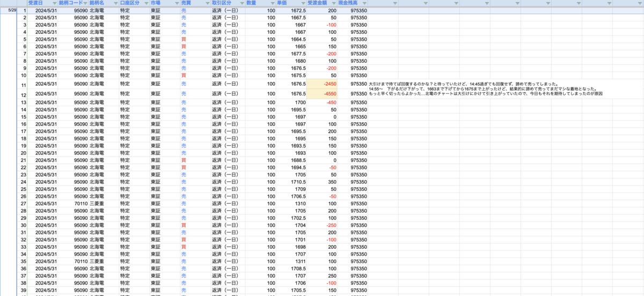
Task: Click the 1701 price cell
Action: [x=291, y=240]
